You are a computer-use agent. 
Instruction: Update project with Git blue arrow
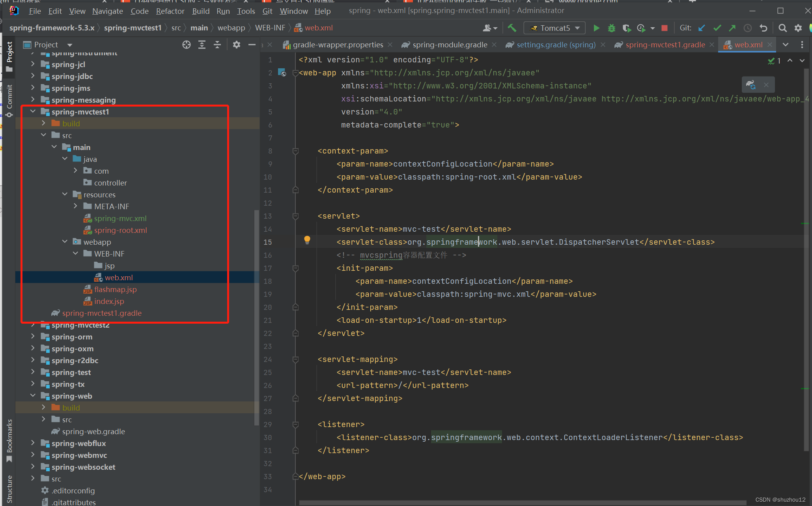click(x=702, y=28)
